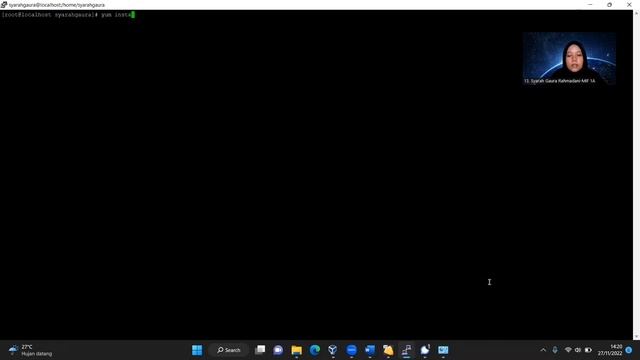Open Microsoft Word from the taskbar
640x360 pixels.
tap(370, 350)
